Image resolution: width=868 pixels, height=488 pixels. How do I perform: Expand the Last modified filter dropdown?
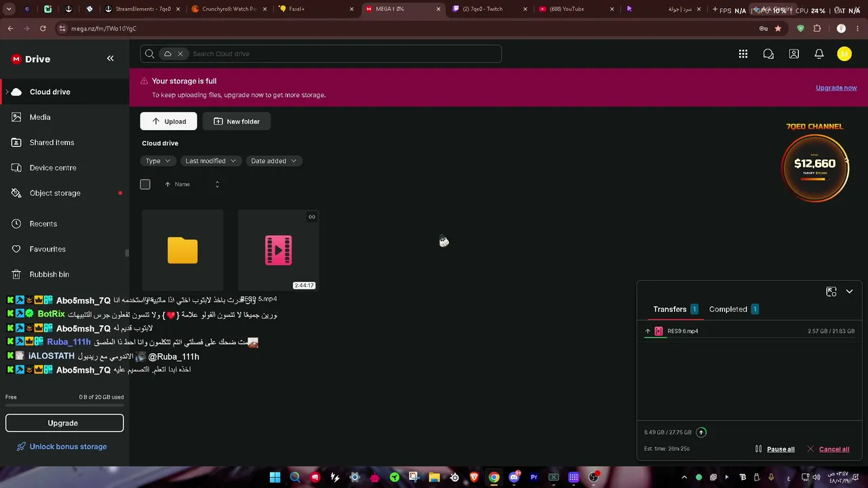(x=211, y=161)
